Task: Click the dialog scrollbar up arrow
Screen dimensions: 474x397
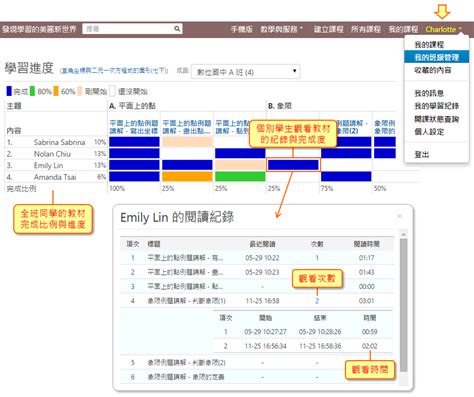Action: pyautogui.click(x=403, y=234)
